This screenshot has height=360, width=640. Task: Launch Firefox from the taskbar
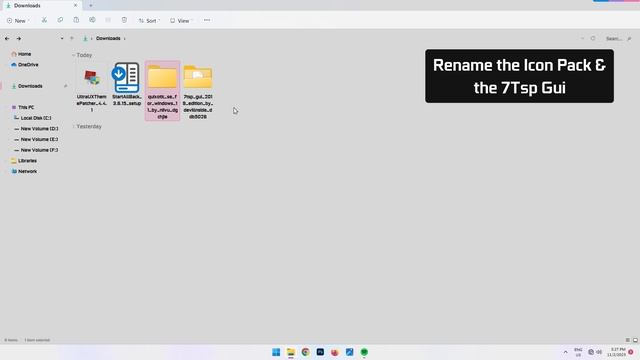point(335,352)
